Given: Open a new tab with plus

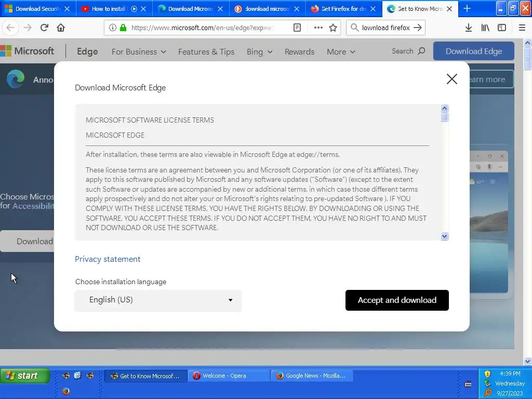Looking at the screenshot, I should [467, 9].
